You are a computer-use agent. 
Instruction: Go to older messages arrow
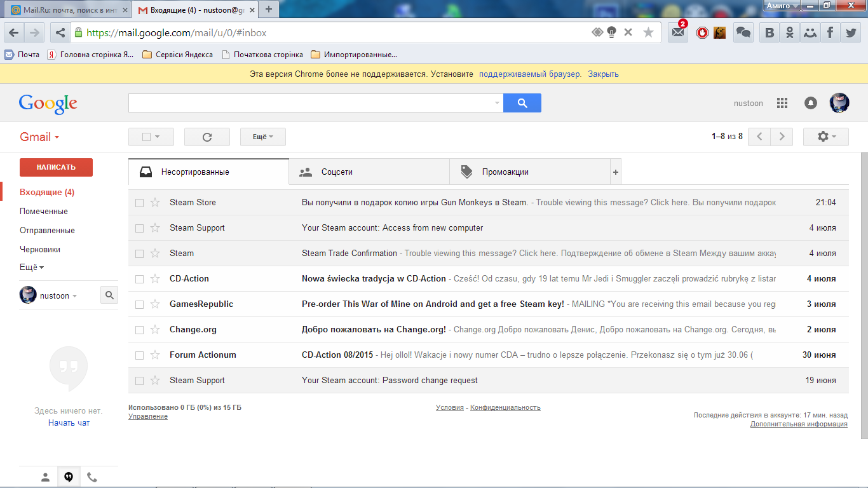[x=782, y=137]
